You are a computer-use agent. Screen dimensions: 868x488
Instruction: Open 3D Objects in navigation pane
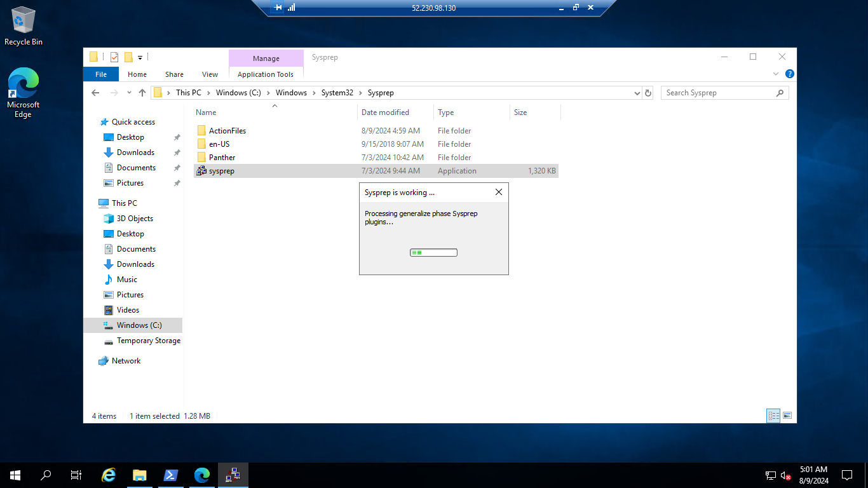coord(135,219)
